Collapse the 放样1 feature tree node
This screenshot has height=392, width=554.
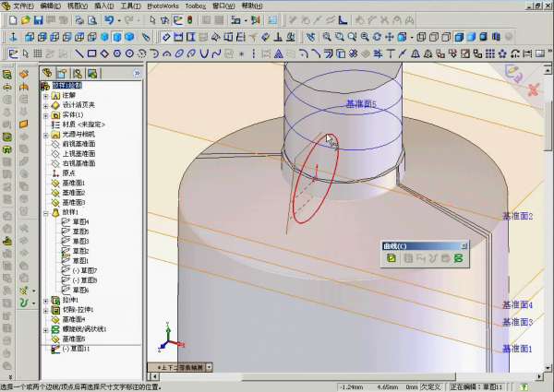pos(45,212)
